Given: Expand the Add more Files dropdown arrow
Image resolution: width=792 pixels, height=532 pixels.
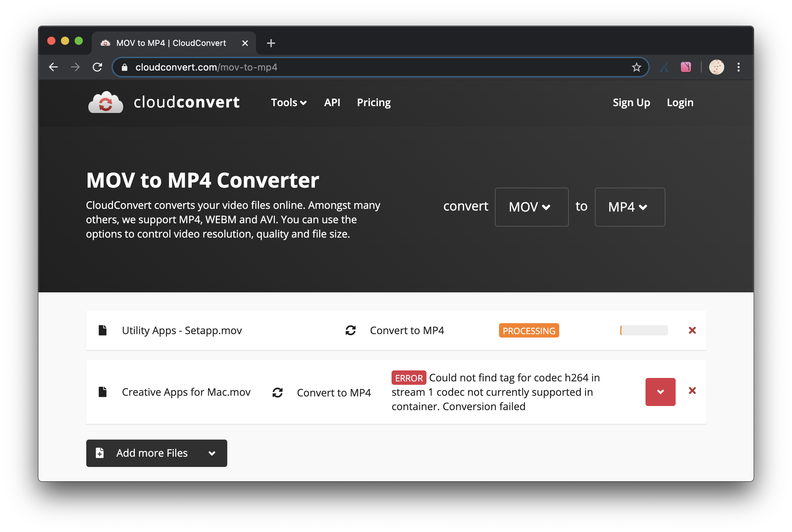Looking at the screenshot, I should pos(213,453).
